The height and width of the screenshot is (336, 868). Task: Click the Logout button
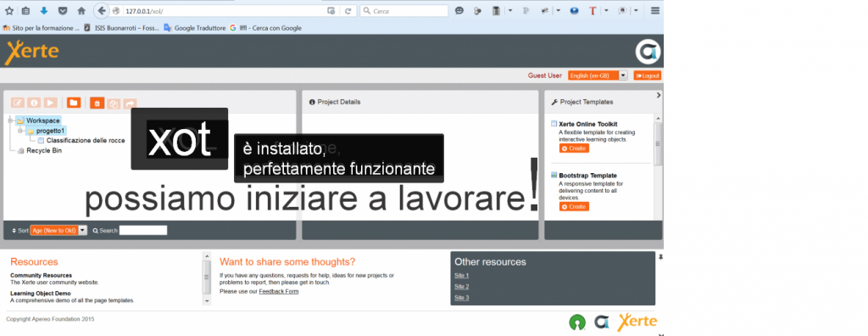pyautogui.click(x=647, y=76)
